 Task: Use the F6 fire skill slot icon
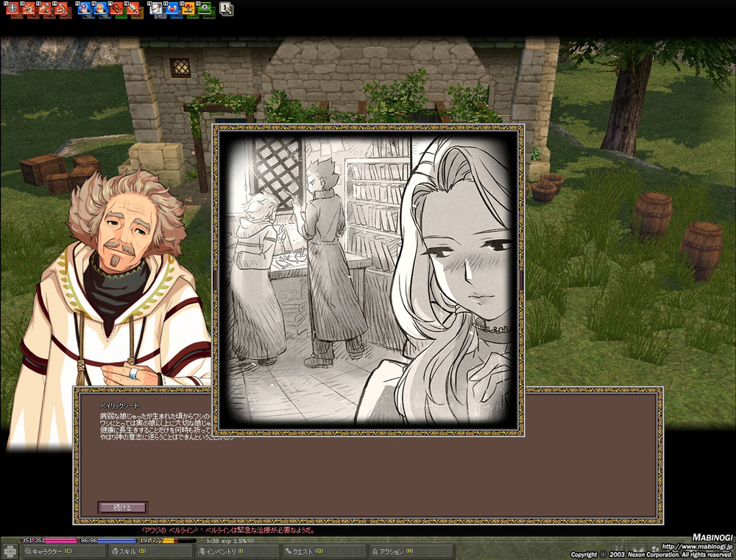(100, 8)
